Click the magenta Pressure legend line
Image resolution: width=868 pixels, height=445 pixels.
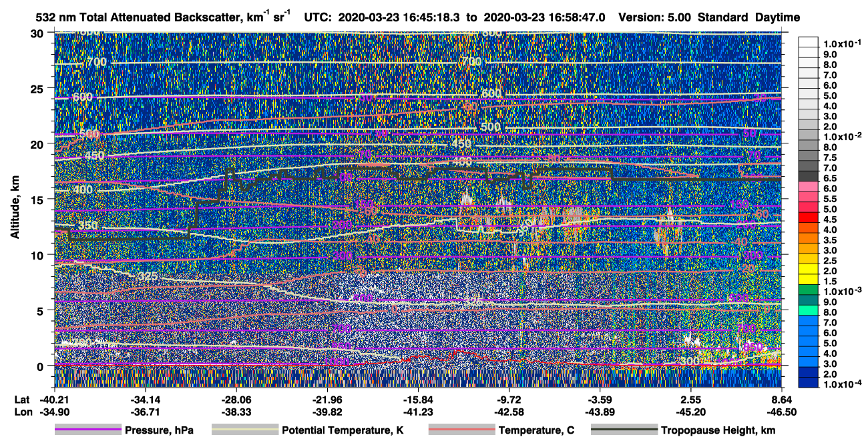tap(87, 430)
